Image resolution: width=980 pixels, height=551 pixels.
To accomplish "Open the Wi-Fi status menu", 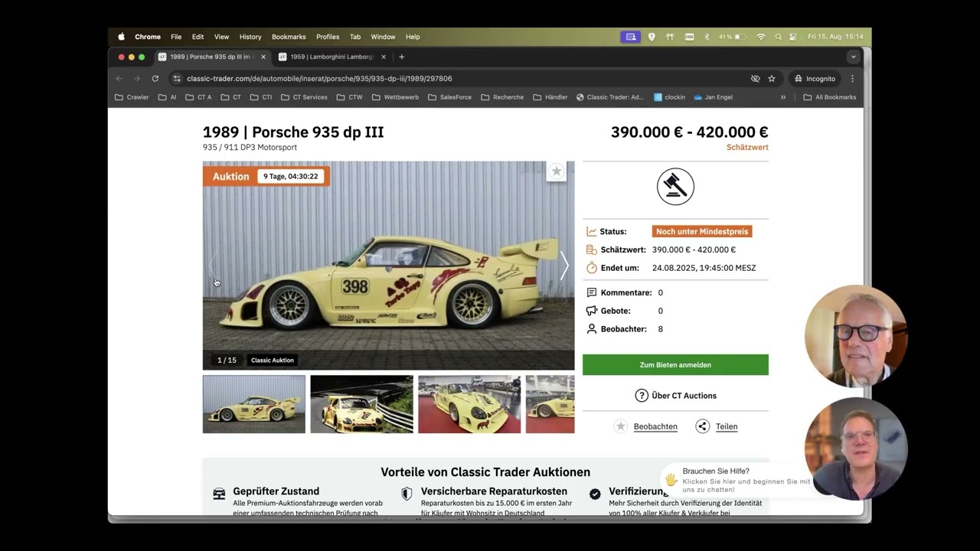I will point(761,37).
